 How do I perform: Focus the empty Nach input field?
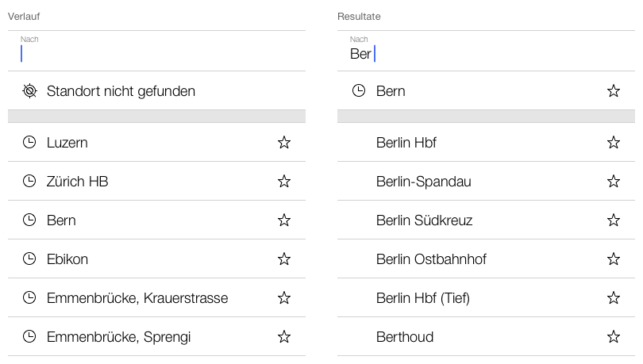[156, 53]
